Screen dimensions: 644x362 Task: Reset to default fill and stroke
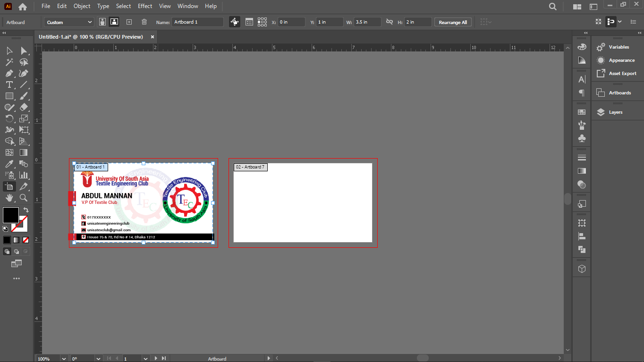tap(5, 229)
